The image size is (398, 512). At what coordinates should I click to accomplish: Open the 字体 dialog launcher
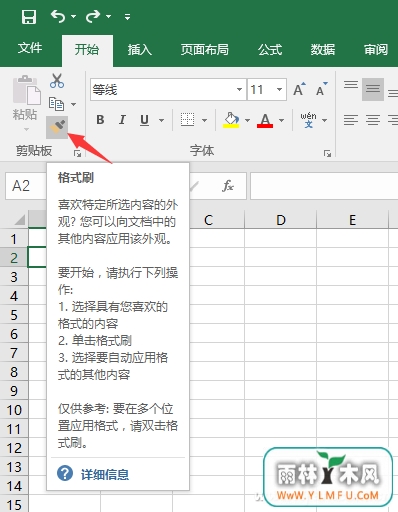coord(328,154)
